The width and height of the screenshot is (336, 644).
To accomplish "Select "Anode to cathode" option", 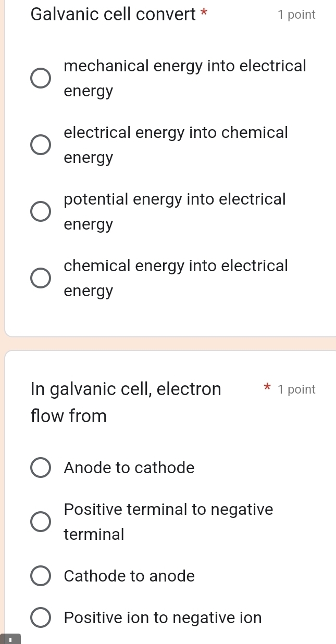I will tap(41, 468).
